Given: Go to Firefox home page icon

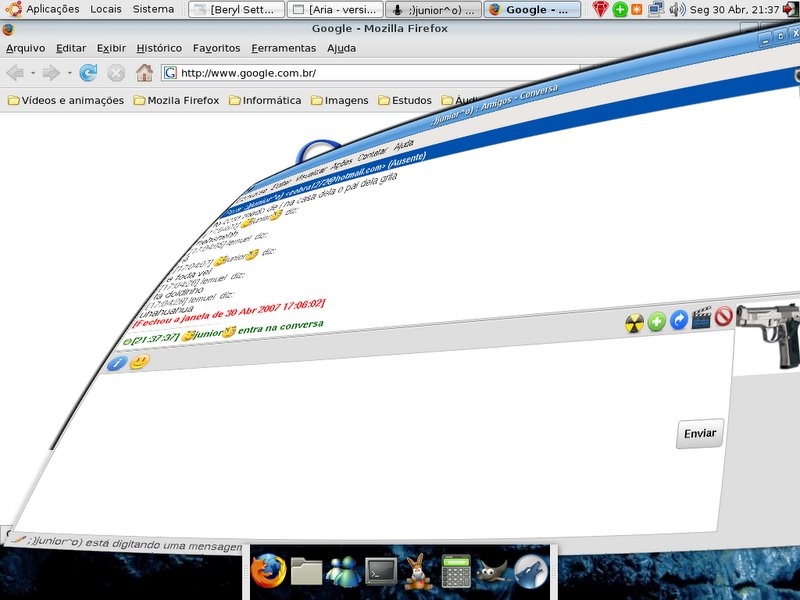Looking at the screenshot, I should (x=144, y=73).
